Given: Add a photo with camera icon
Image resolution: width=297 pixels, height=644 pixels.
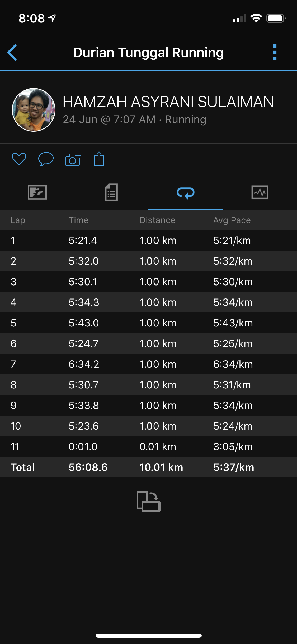Looking at the screenshot, I should coord(73,159).
